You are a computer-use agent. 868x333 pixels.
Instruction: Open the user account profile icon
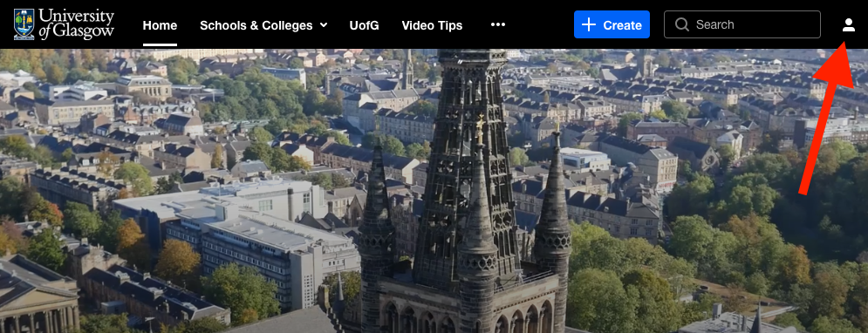[848, 25]
